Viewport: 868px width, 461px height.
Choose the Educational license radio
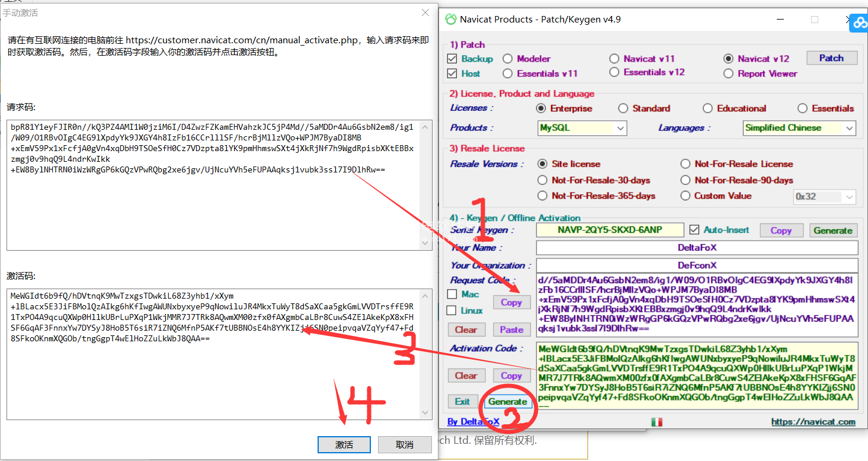tap(707, 108)
